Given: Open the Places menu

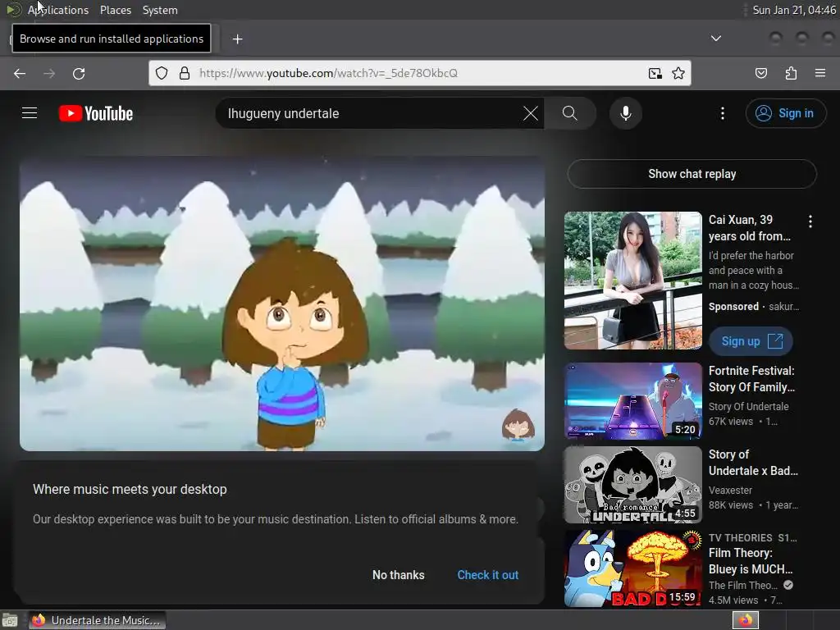Looking at the screenshot, I should point(116,10).
